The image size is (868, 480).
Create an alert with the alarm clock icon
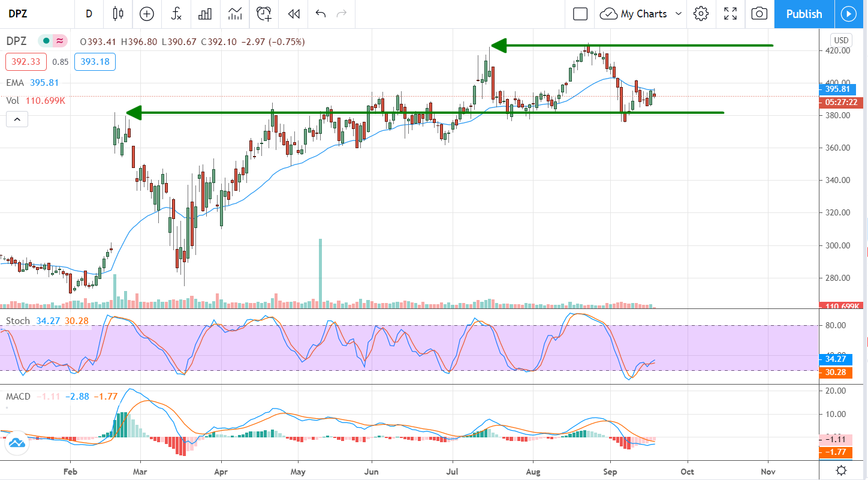pyautogui.click(x=264, y=14)
